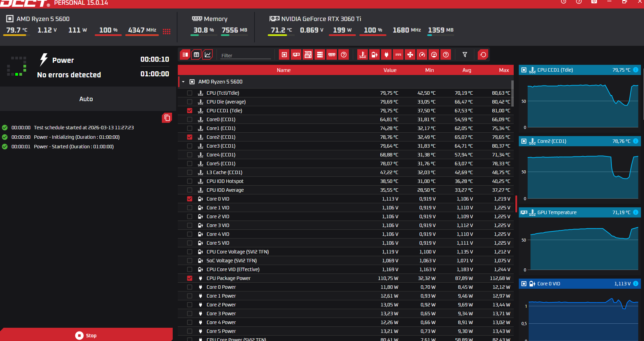Sort the table by the Min column
The height and width of the screenshot is (341, 644).
430,70
